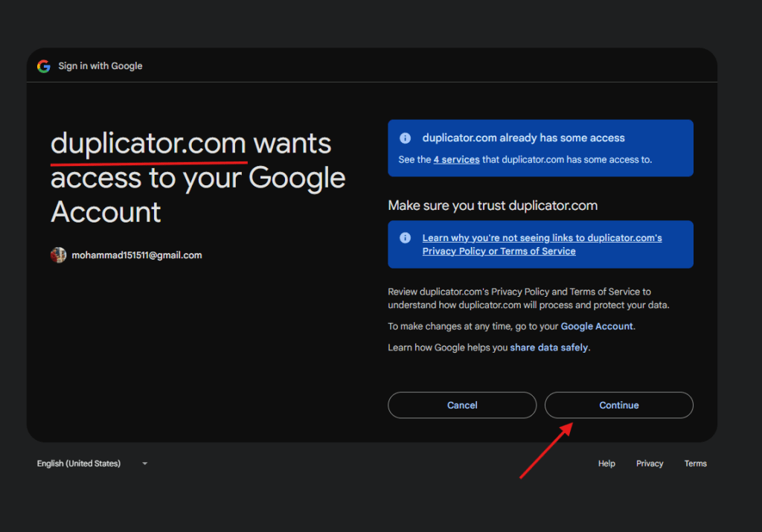
Task: Click the account profile avatar picture
Action: click(x=58, y=255)
